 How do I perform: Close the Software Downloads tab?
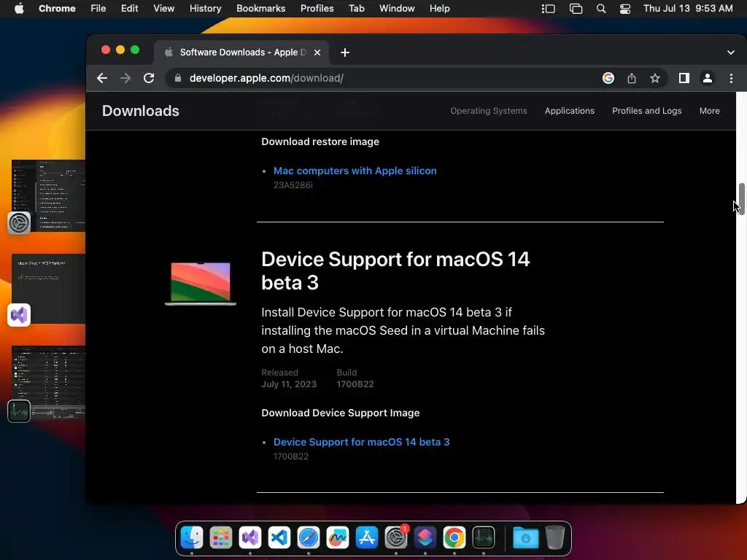317,52
